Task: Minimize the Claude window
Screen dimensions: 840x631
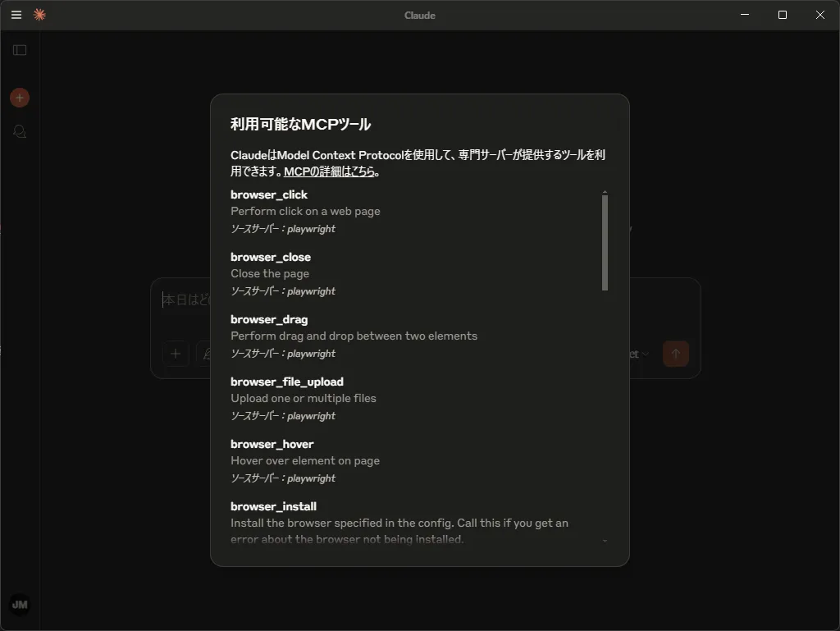Action: [745, 15]
